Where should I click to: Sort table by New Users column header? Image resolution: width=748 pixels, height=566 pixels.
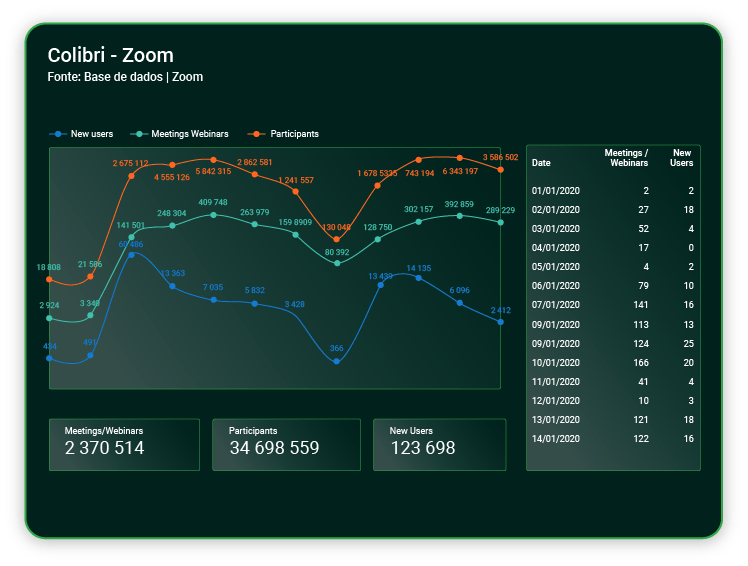pos(682,158)
